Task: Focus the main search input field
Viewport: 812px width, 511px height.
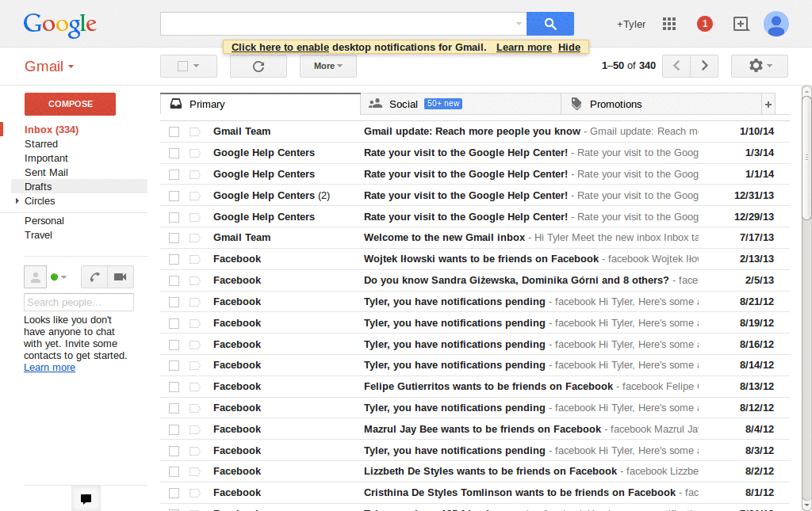Action: [337, 24]
